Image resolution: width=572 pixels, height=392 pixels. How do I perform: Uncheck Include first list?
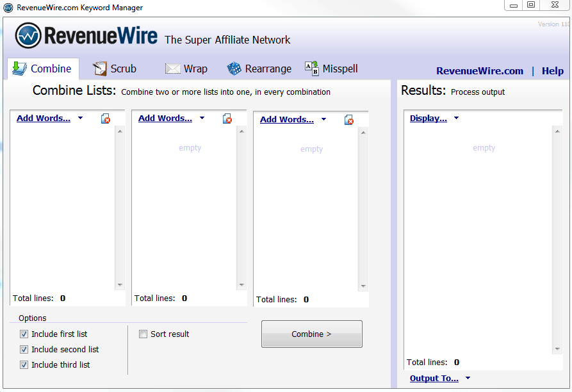(x=24, y=334)
